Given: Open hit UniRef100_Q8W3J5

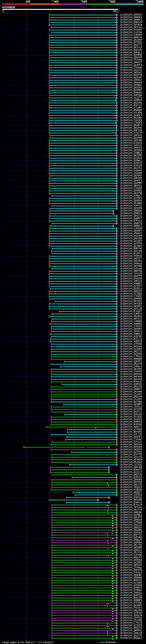Looking at the screenshot, I should pyautogui.click(x=131, y=22).
